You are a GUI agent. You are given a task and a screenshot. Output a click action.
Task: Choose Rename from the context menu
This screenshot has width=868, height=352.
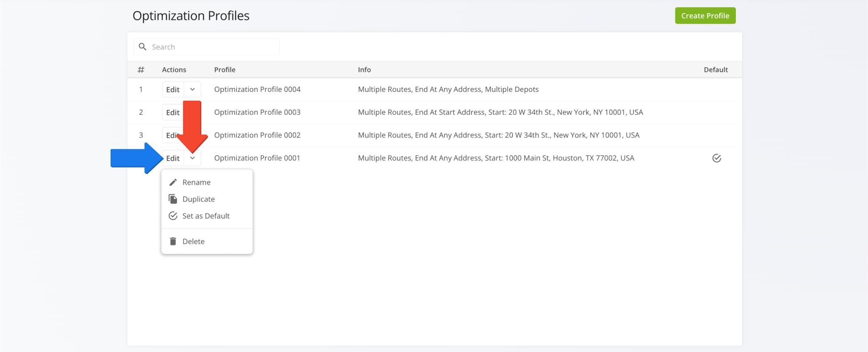click(x=207, y=182)
